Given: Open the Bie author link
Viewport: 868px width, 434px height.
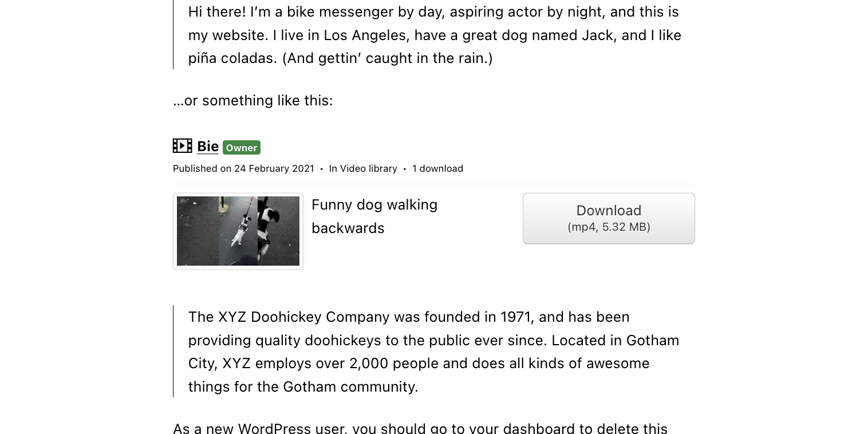Looking at the screenshot, I should 208,147.
